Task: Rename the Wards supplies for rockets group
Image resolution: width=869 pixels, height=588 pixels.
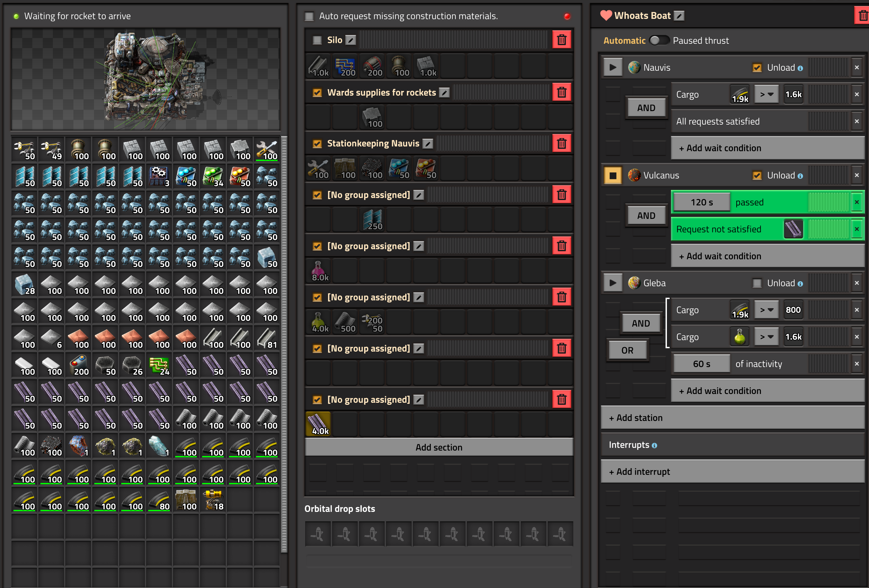Action: [444, 93]
